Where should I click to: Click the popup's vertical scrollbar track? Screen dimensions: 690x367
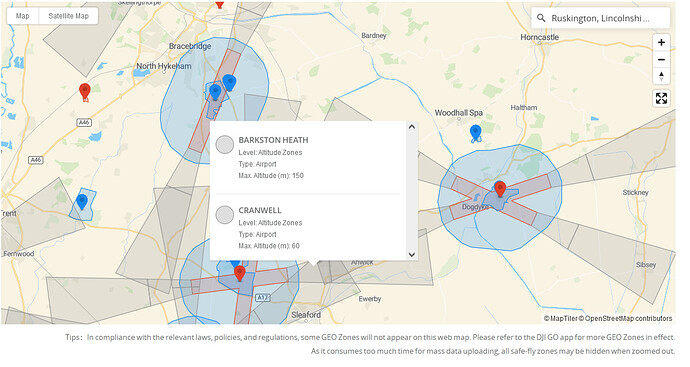click(x=412, y=191)
